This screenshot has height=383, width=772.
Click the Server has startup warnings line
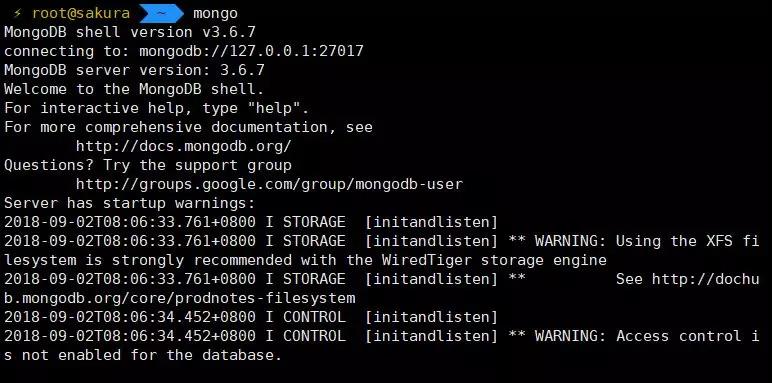tap(130, 203)
